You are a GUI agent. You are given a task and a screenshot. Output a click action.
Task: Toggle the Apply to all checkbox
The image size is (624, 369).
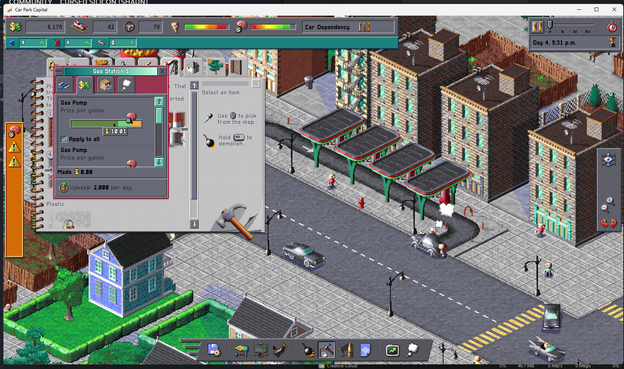tap(64, 139)
